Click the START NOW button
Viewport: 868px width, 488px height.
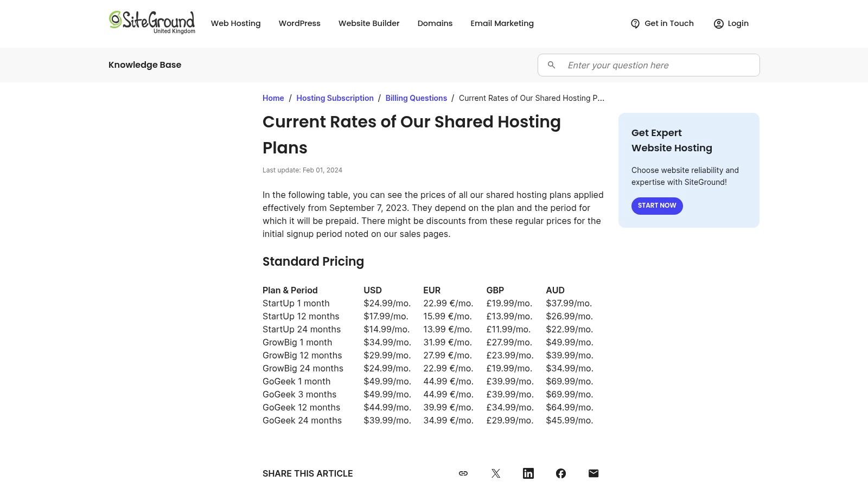pyautogui.click(x=657, y=206)
